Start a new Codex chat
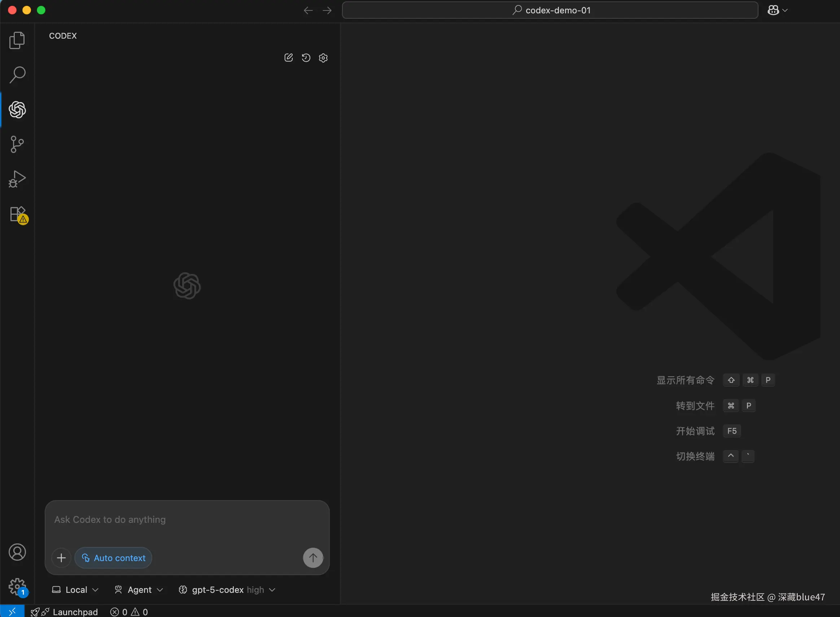The width and height of the screenshot is (840, 617). click(x=288, y=57)
